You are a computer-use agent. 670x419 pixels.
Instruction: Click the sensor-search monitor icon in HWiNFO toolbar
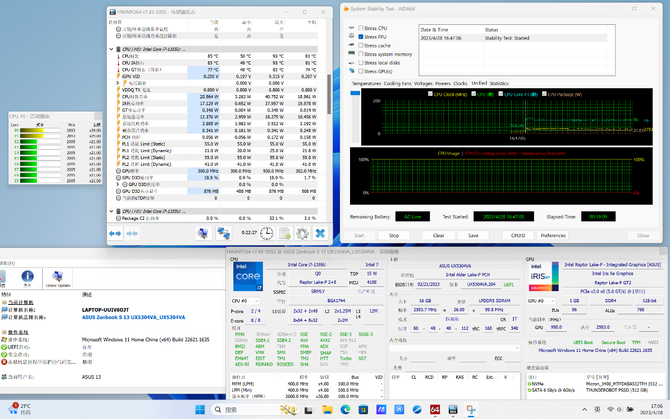203,233
